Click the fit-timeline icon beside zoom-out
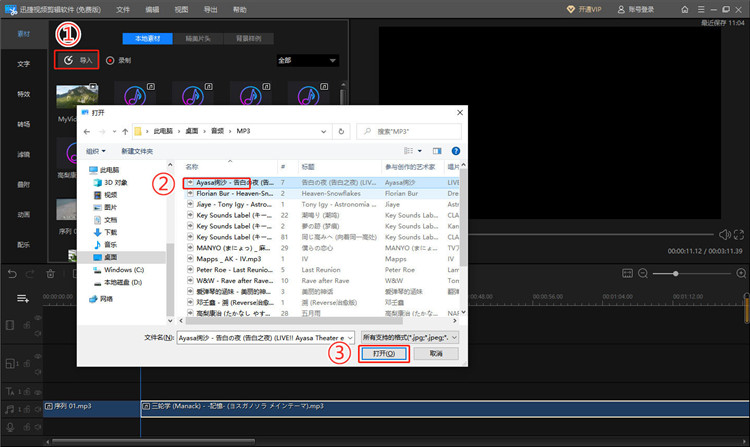 coord(627,273)
